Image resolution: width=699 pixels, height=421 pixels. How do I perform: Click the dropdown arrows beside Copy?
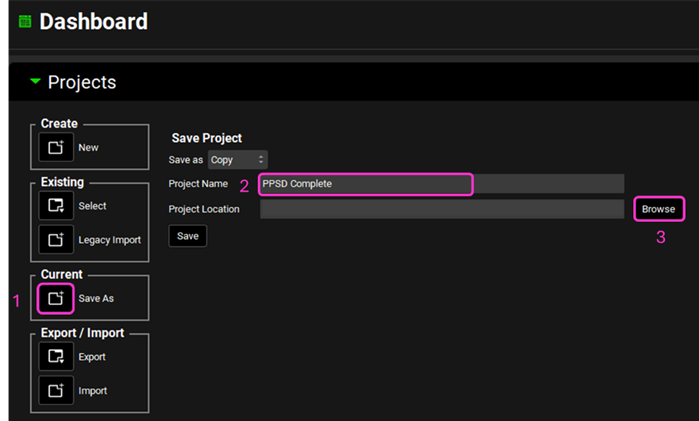[x=261, y=160]
